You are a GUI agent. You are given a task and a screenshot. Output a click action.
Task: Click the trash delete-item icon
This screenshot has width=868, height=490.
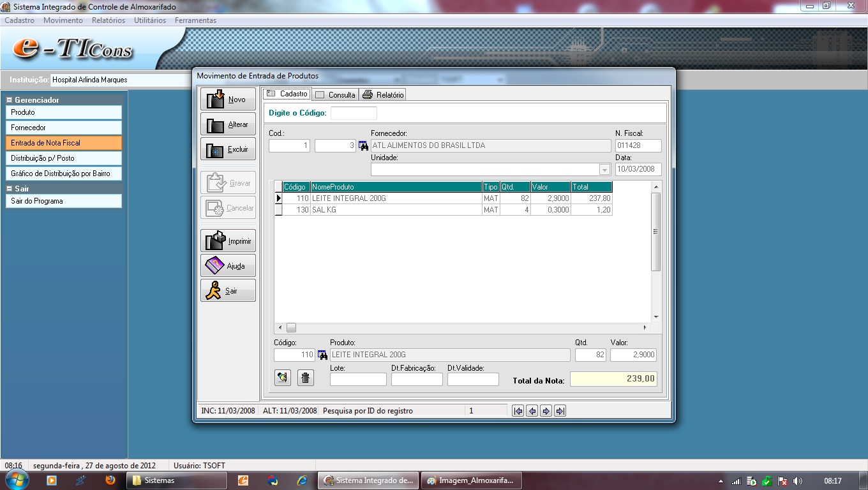(x=306, y=378)
